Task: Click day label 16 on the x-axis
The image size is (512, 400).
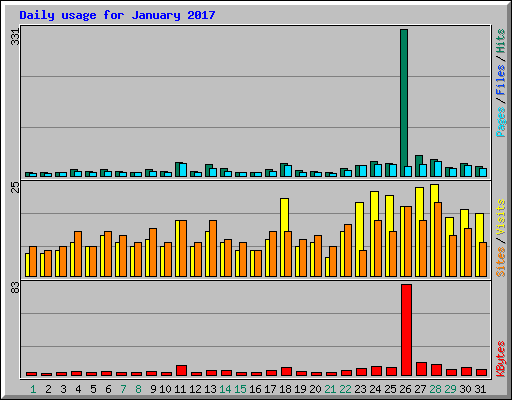Action: pyautogui.click(x=255, y=389)
